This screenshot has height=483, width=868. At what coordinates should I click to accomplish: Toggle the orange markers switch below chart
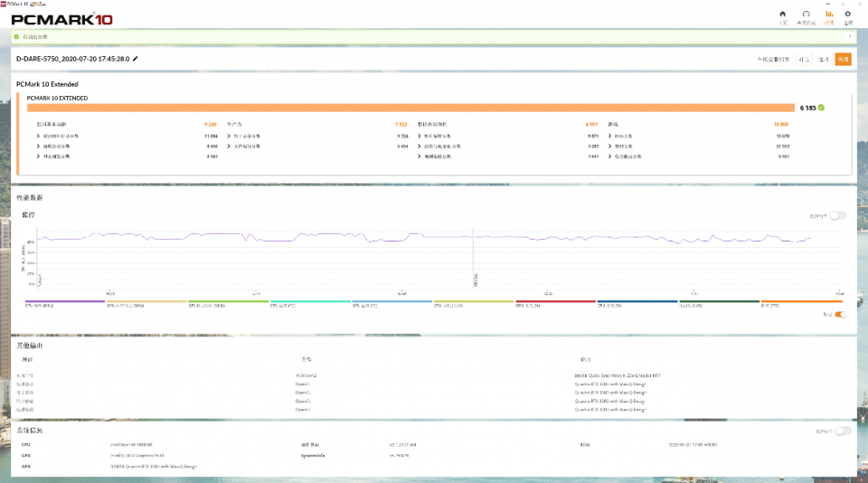tap(841, 314)
